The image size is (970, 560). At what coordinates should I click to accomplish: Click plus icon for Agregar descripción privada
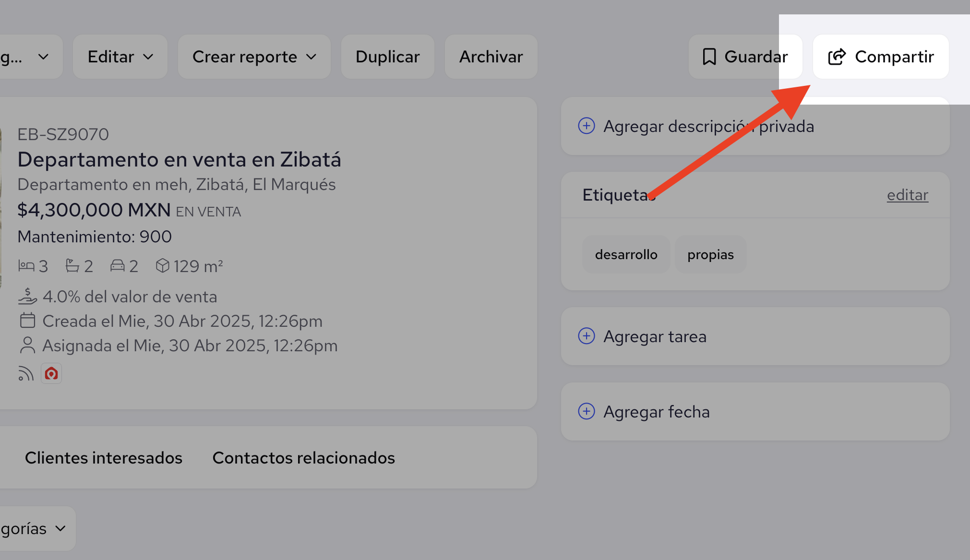click(x=587, y=126)
